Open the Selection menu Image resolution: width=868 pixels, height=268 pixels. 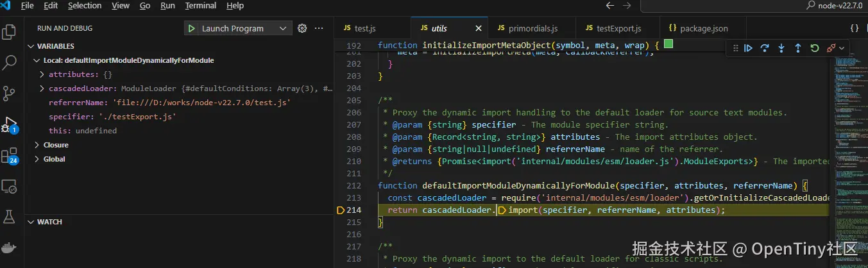[85, 6]
